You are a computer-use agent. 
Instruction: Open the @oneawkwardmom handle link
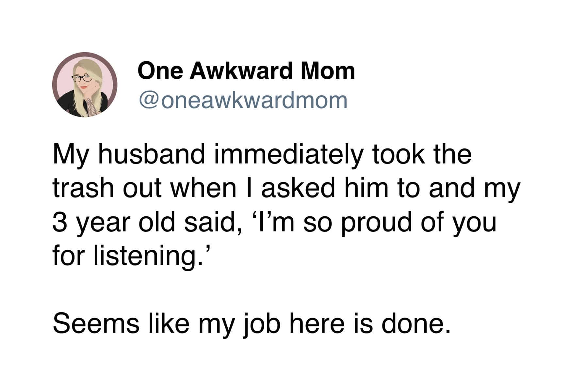coord(243,100)
